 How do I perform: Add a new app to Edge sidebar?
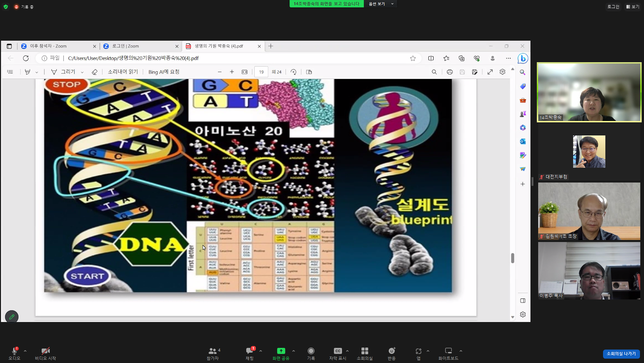[523, 184]
